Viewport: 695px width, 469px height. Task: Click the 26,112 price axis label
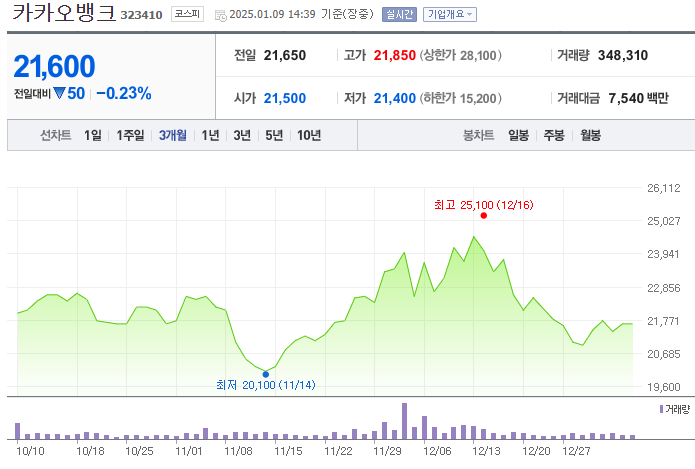(664, 188)
